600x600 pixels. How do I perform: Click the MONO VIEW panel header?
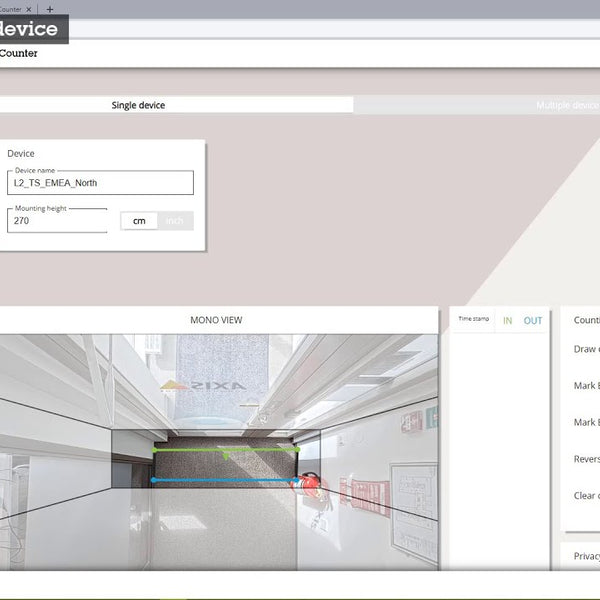pyautogui.click(x=216, y=320)
